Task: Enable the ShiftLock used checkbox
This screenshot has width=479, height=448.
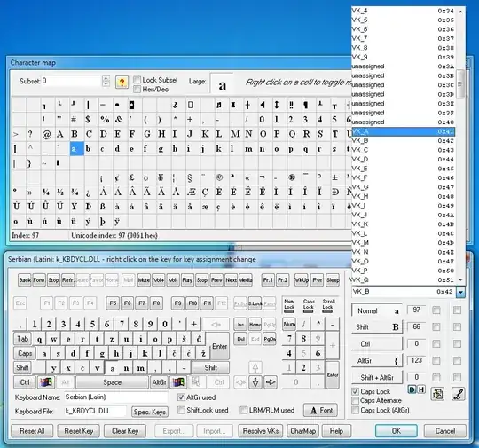Action: click(181, 410)
